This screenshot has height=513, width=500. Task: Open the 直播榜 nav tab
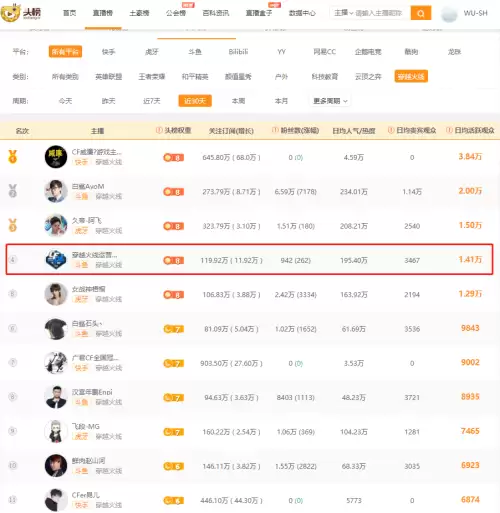tap(103, 13)
